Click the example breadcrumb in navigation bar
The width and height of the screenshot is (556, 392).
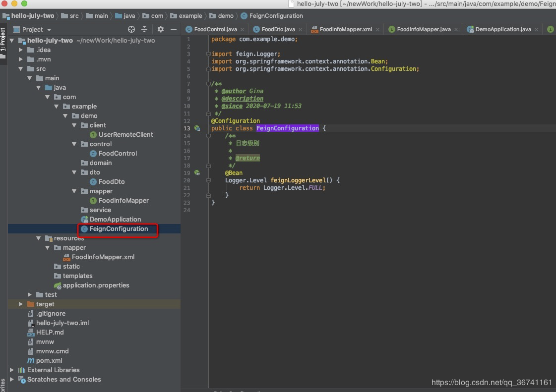tap(186, 16)
